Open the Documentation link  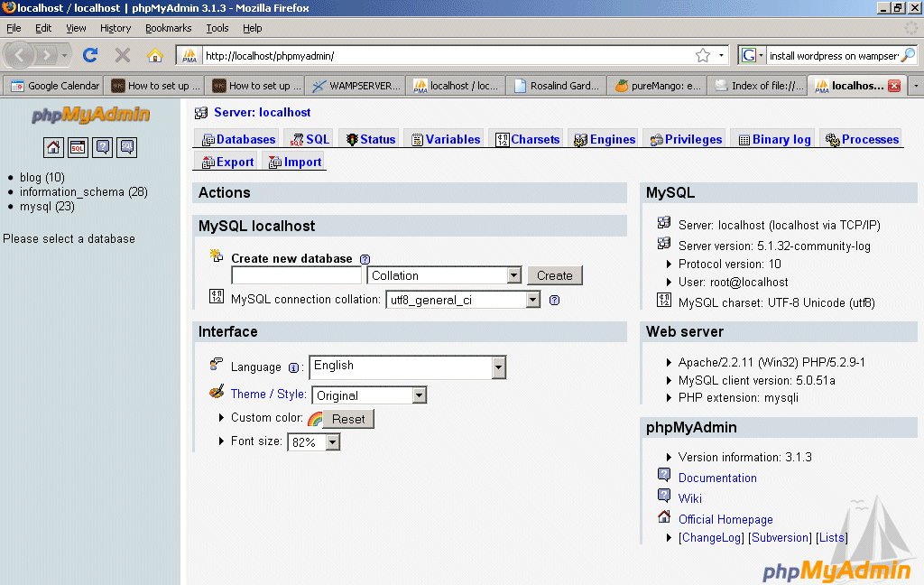click(717, 478)
